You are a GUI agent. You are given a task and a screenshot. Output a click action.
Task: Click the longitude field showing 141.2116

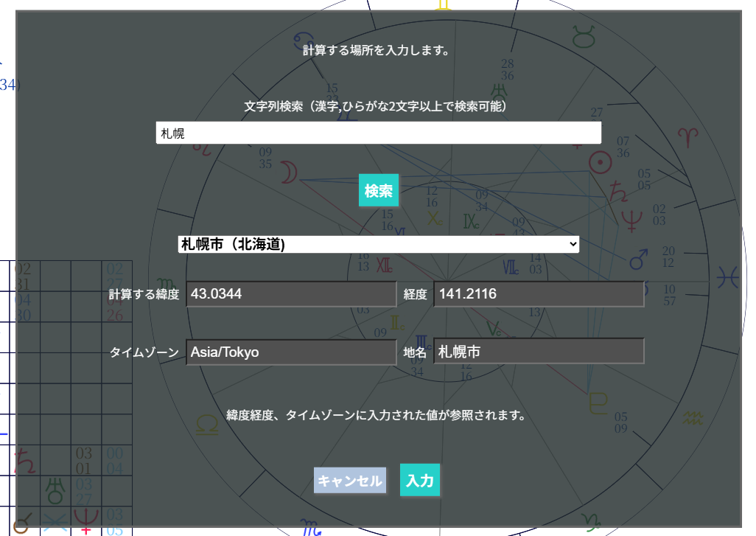[539, 293]
